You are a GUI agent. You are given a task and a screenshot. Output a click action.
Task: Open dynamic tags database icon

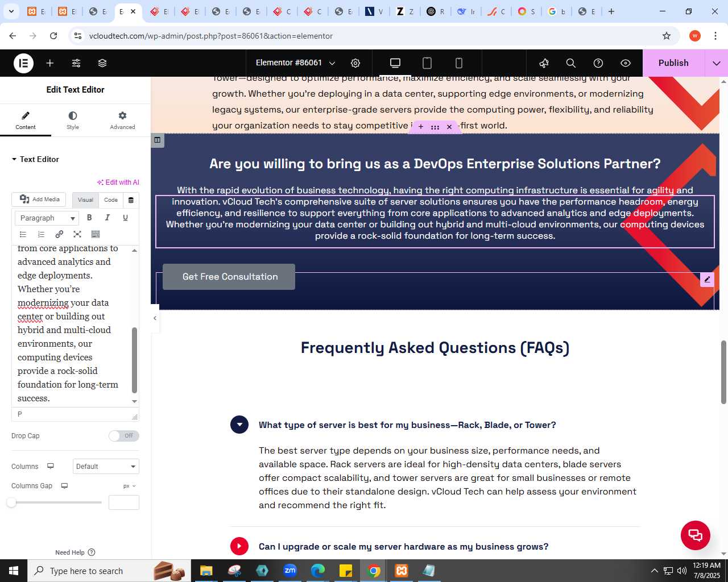coord(131,200)
